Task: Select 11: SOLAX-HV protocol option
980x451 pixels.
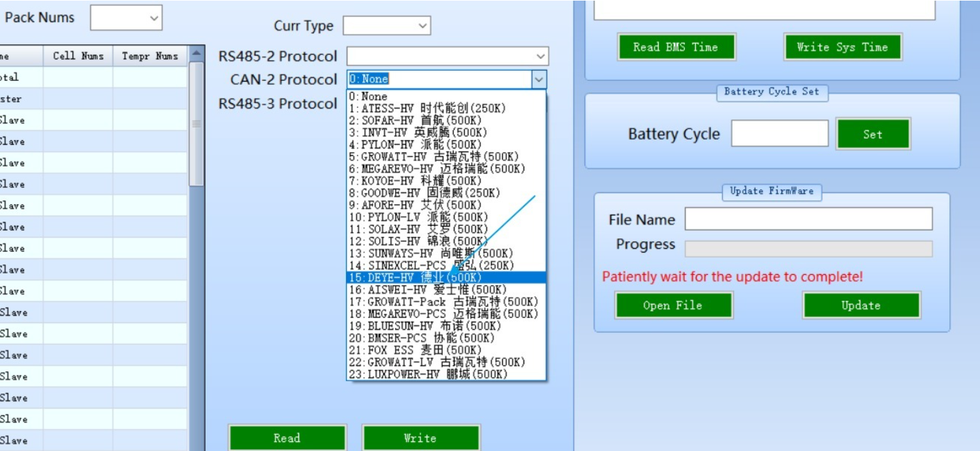Action: point(446,229)
